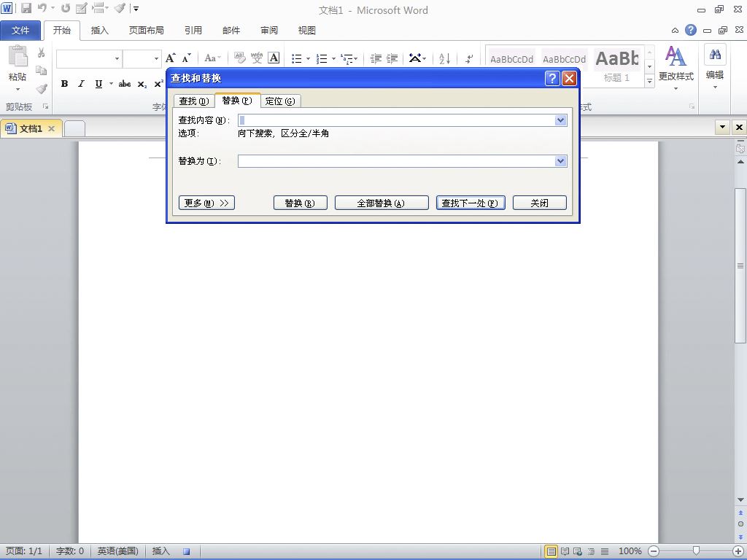Open the customize quick access toolbar dropdown
The height and width of the screenshot is (560, 747).
point(136,9)
